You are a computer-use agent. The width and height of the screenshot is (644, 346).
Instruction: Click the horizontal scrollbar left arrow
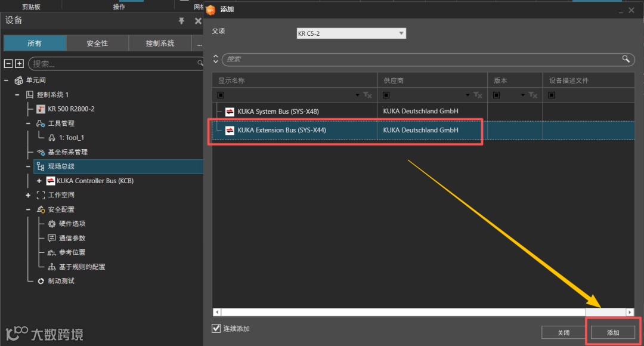217,313
